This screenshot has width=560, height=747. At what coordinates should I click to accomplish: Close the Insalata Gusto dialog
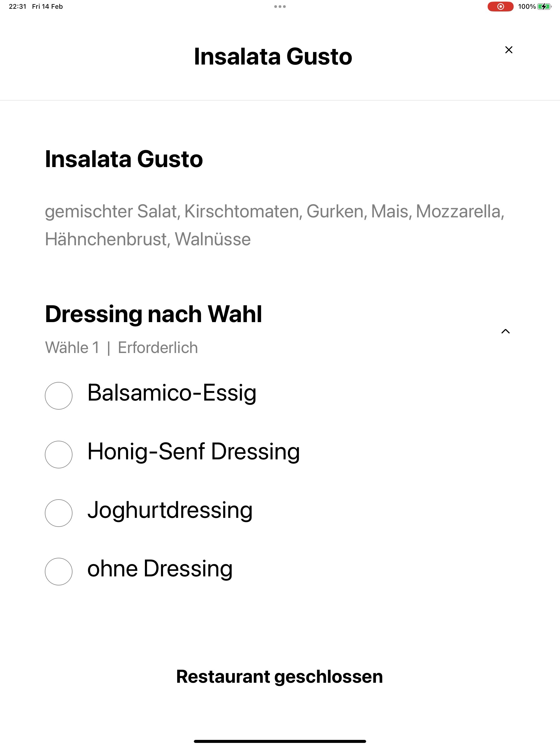(509, 50)
